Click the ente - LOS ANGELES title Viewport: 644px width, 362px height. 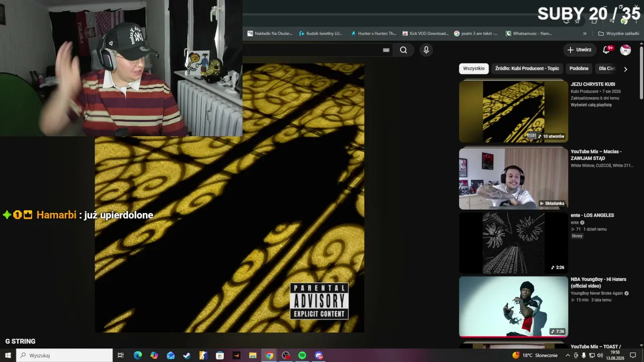(x=592, y=215)
